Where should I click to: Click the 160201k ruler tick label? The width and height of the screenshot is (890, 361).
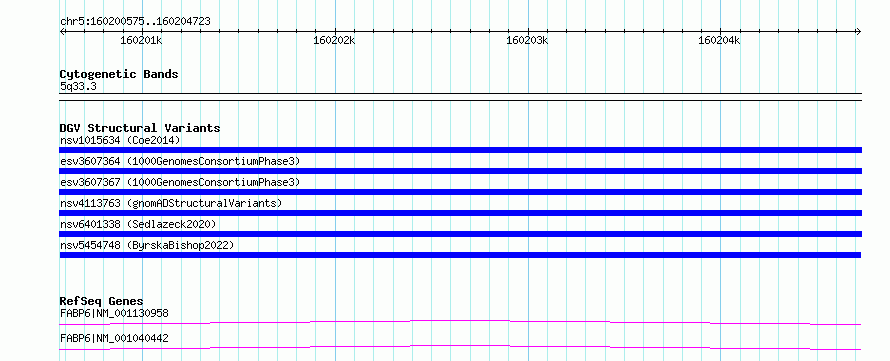[141, 40]
